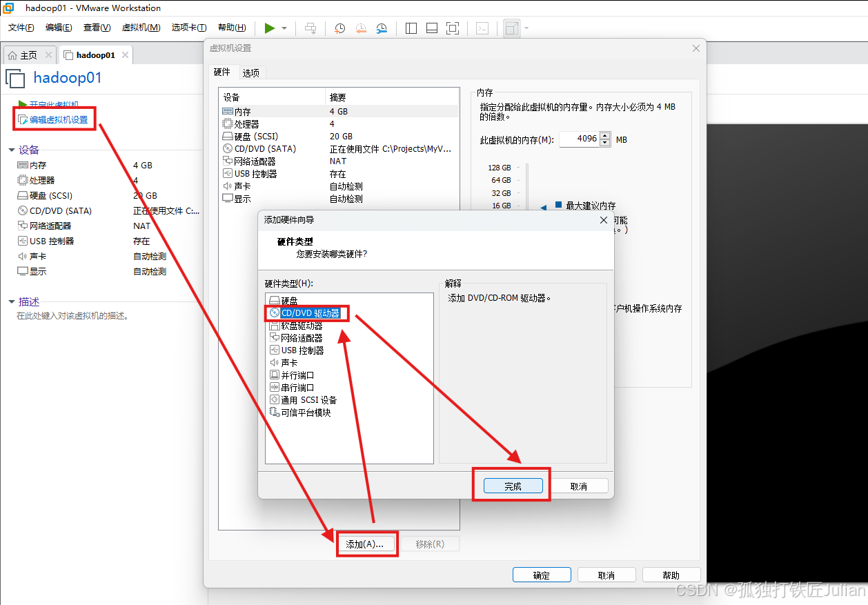The image size is (868, 605).
Task: Click the 完成 button in the wizard
Action: pos(513,486)
